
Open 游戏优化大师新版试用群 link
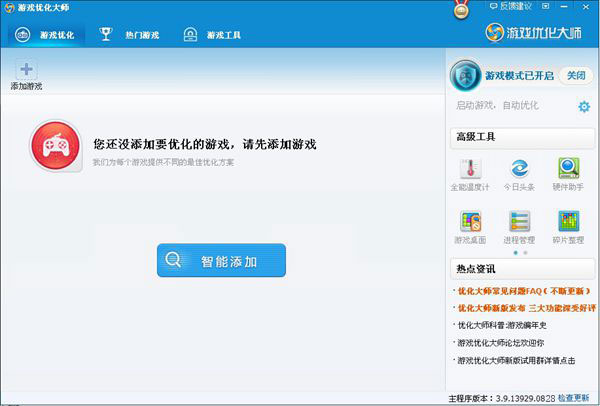(x=516, y=360)
